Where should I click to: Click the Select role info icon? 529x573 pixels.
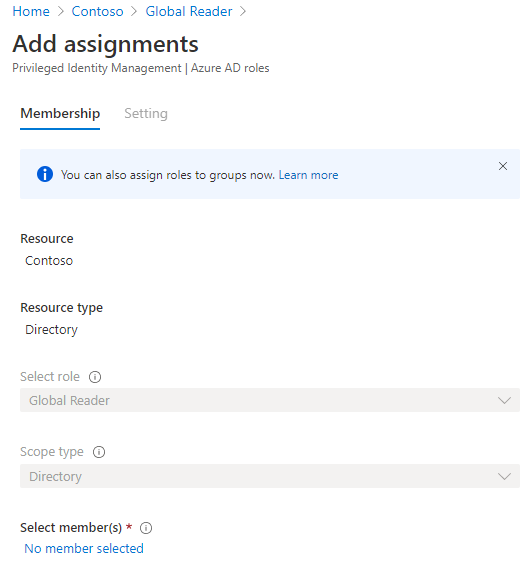pyautogui.click(x=95, y=377)
